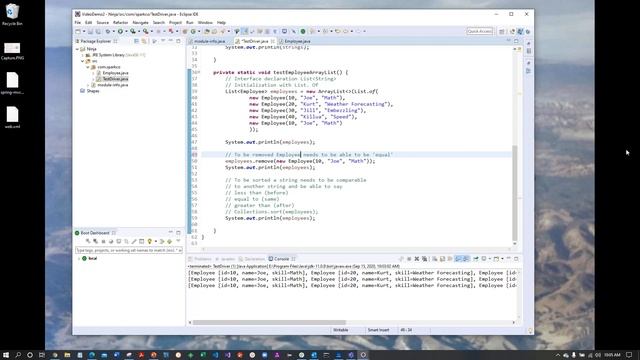Maximize the Console view
This screenshot has width=640, height=360.
coord(516,259)
